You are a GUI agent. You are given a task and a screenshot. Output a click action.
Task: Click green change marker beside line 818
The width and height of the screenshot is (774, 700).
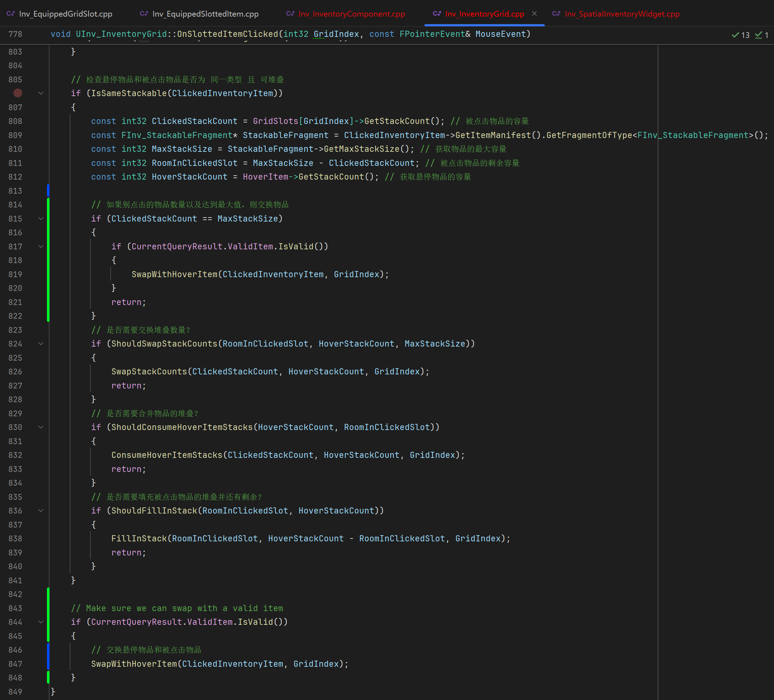[48, 260]
